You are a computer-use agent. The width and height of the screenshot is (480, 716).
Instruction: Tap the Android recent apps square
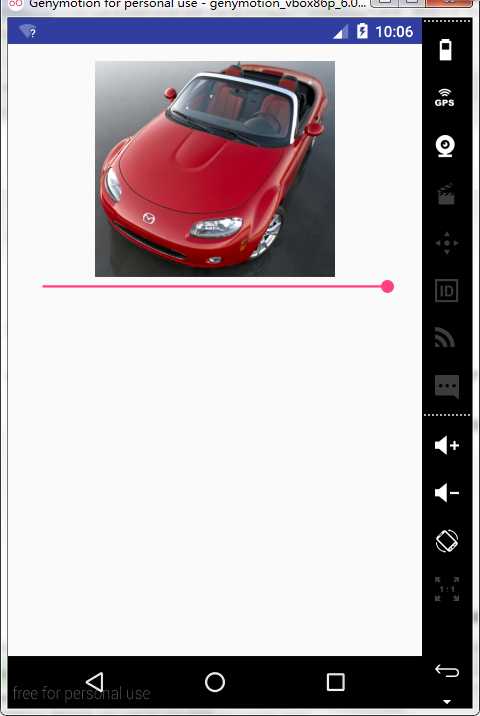(336, 682)
